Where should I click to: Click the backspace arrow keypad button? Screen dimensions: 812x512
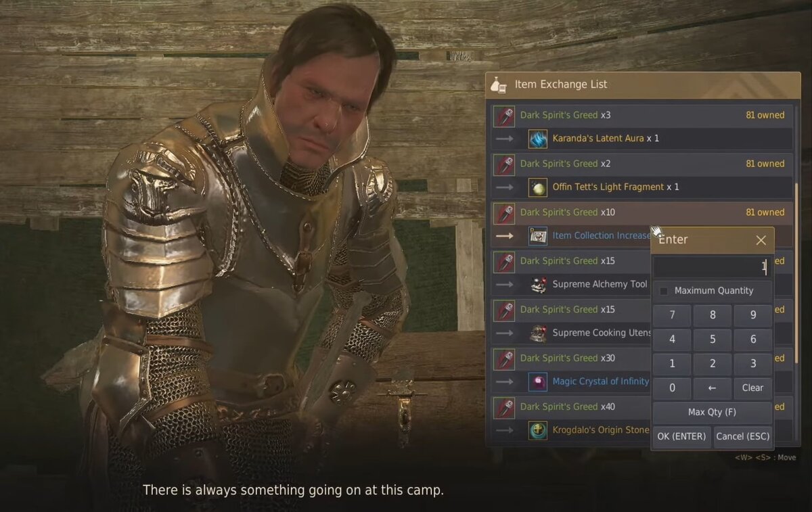tap(713, 388)
